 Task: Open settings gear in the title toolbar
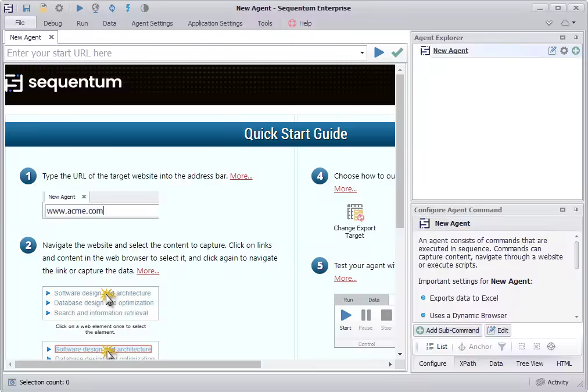(59, 8)
